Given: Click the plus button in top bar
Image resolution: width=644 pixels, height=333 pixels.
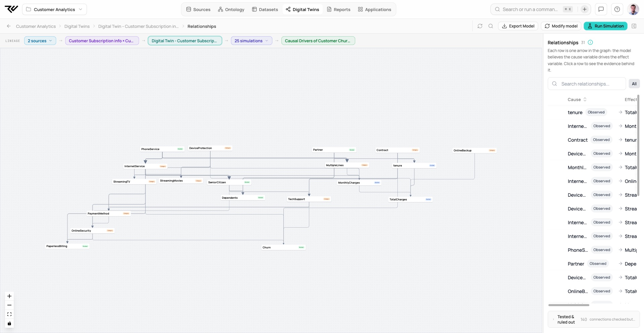Looking at the screenshot, I should pyautogui.click(x=585, y=9).
